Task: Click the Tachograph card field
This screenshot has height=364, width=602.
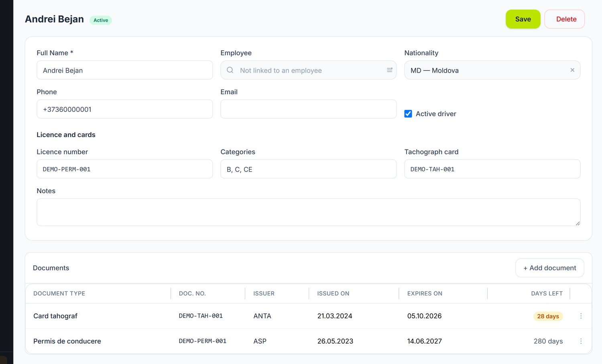Action: pos(492,169)
